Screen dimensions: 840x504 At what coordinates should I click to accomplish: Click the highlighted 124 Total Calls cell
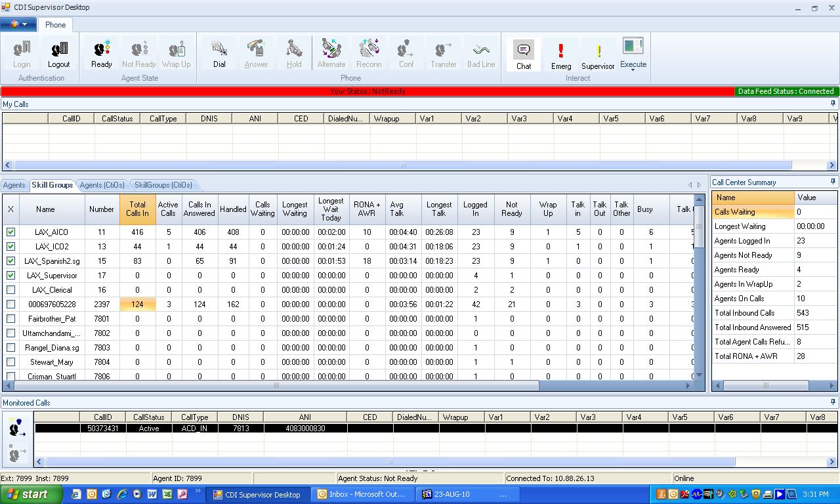coord(137,304)
